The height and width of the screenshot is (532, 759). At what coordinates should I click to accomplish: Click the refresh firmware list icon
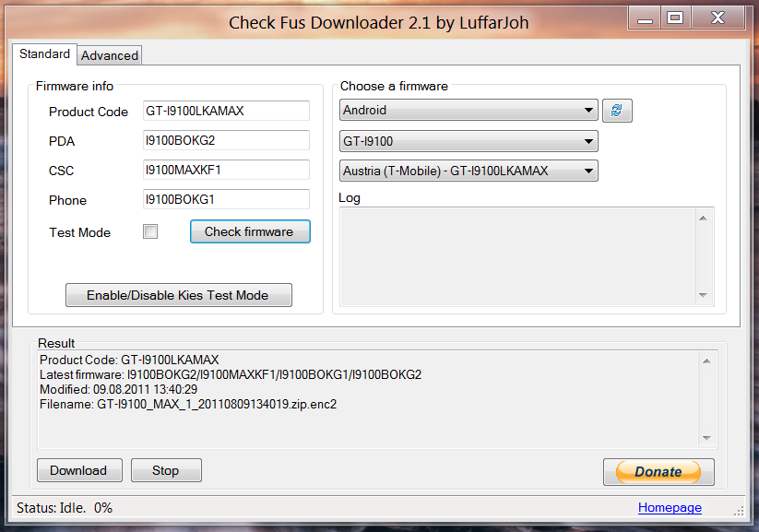(x=617, y=111)
